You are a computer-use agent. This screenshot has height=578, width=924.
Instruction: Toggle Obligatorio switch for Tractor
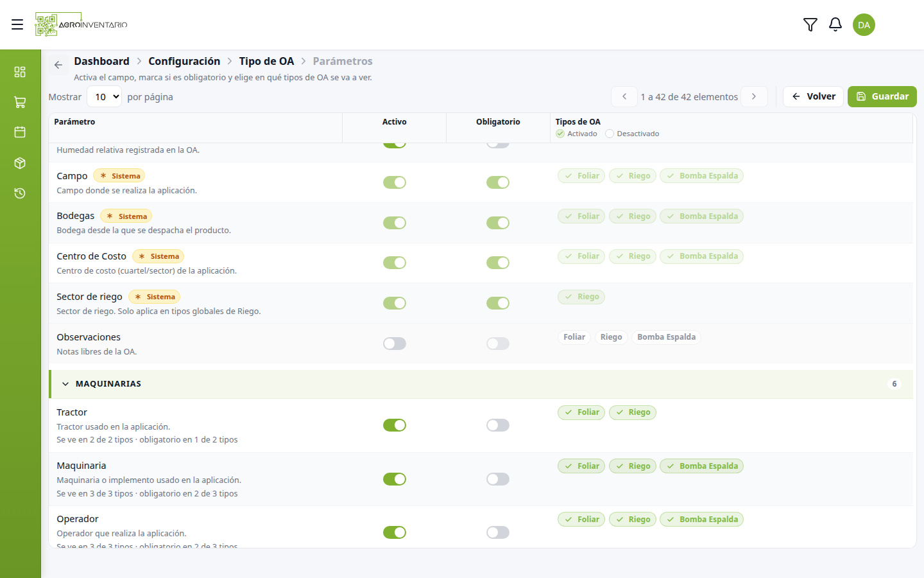(498, 425)
